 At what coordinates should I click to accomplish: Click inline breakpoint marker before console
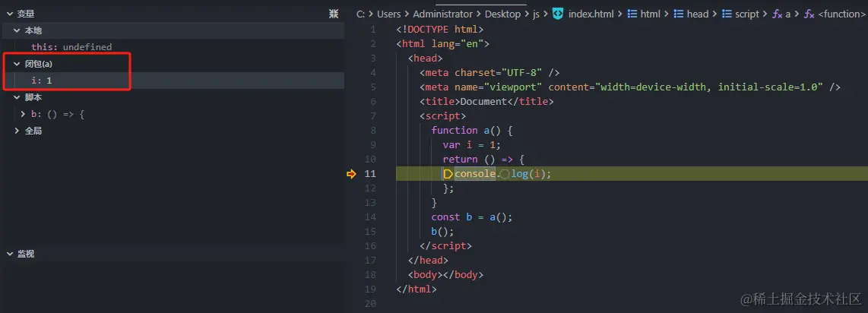tap(448, 174)
